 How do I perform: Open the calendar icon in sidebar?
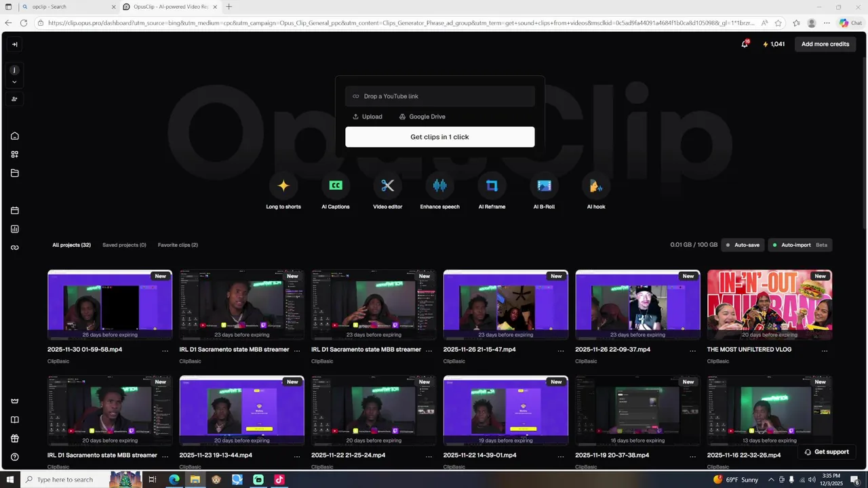tap(15, 210)
